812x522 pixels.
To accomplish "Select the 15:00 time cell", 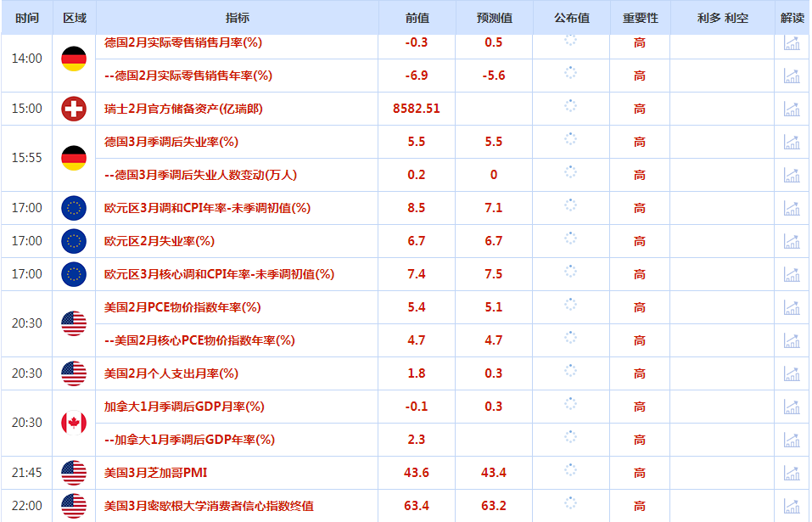I will tap(27, 109).
